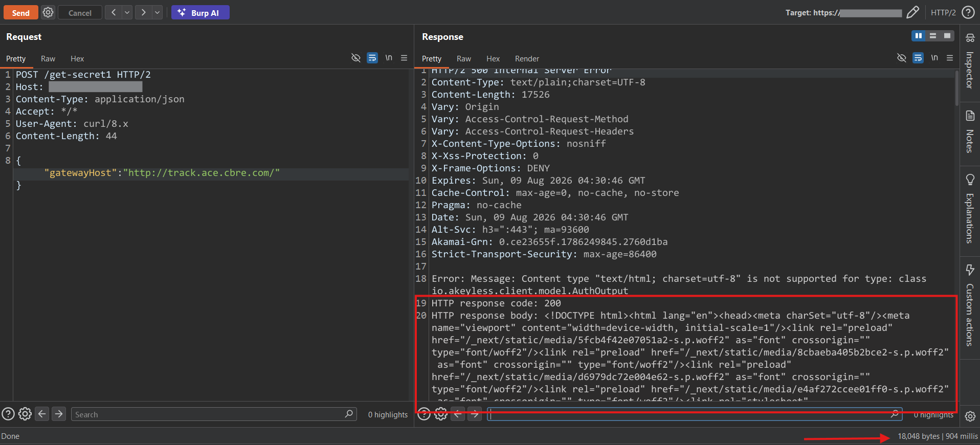Click the response header "X-Frame-Options: DENY"
The image size is (980, 445).
click(491, 168)
